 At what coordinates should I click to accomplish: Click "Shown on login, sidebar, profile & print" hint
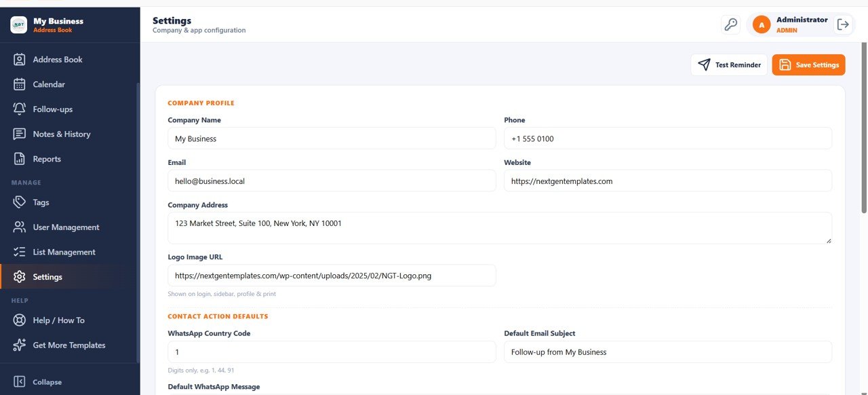click(x=222, y=294)
